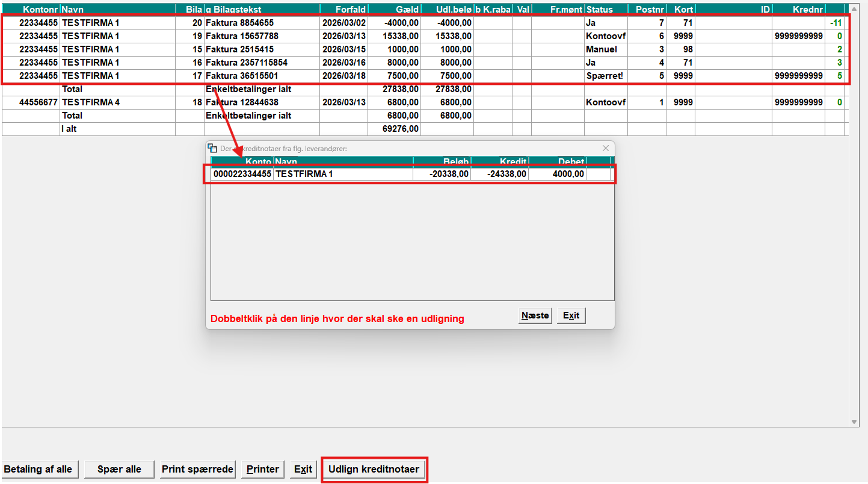Click the Spær alle button
Screen dimensions: 868x484
[119, 470]
